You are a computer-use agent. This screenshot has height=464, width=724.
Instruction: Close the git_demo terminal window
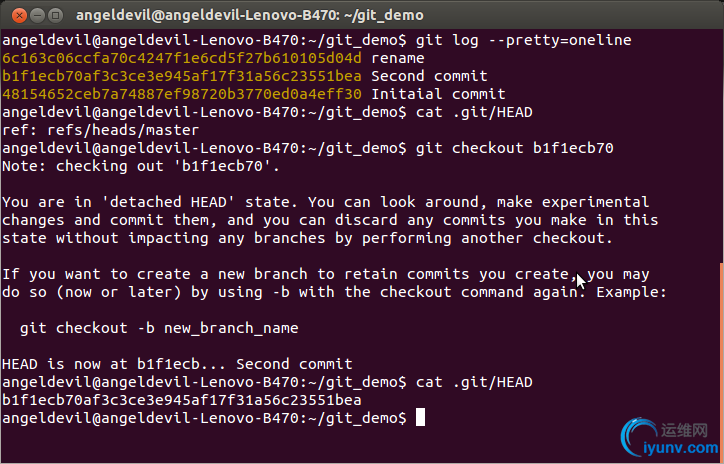point(11,13)
